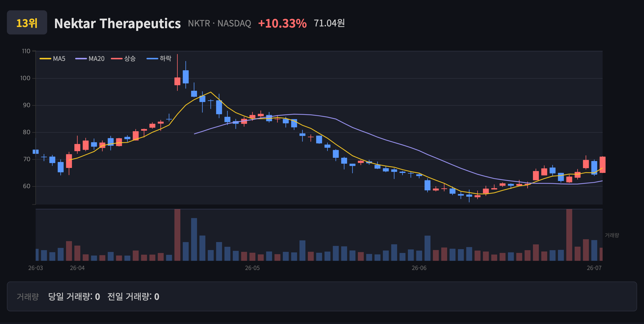Screen dimensions: 644x324
Task: Click the 110 price axis label
Action: (x=26, y=51)
